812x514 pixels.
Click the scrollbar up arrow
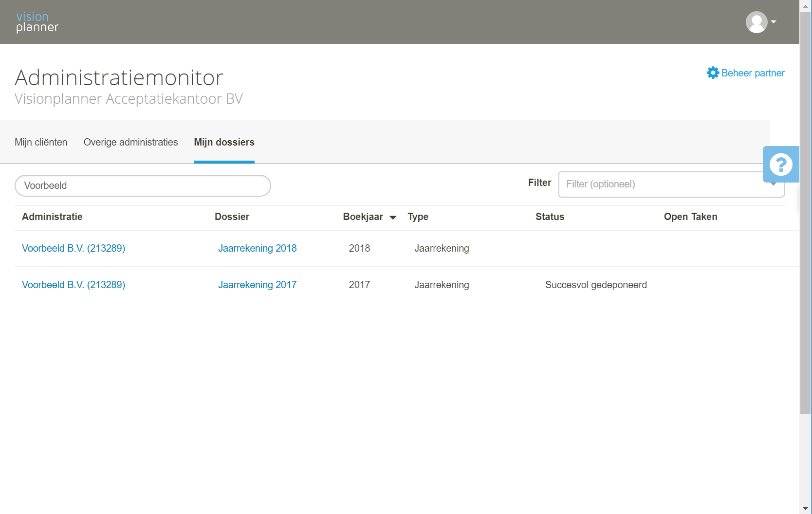(x=806, y=5)
